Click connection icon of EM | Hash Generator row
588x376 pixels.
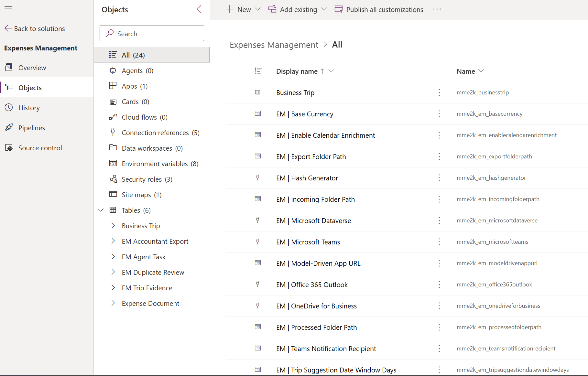[258, 177]
